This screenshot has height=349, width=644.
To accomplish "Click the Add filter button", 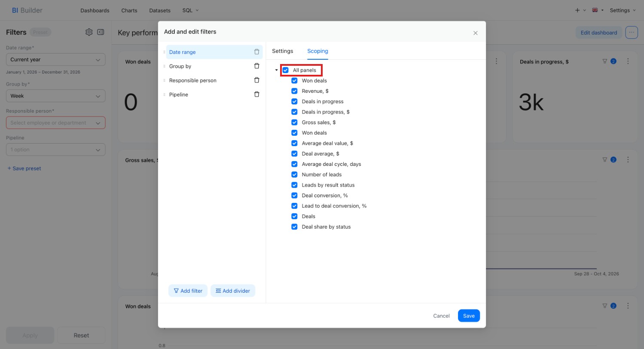I will 188,291.
